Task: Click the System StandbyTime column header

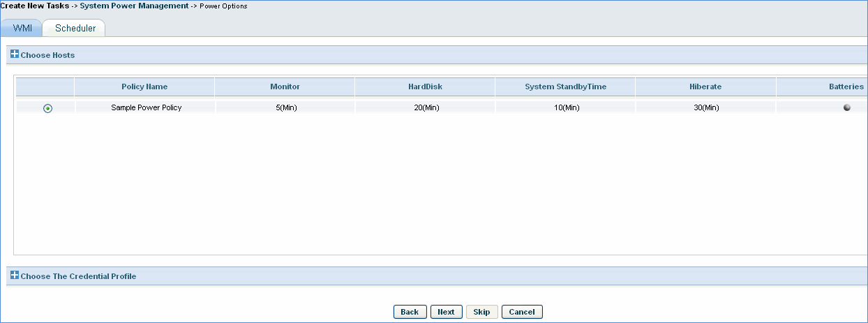Action: click(565, 87)
